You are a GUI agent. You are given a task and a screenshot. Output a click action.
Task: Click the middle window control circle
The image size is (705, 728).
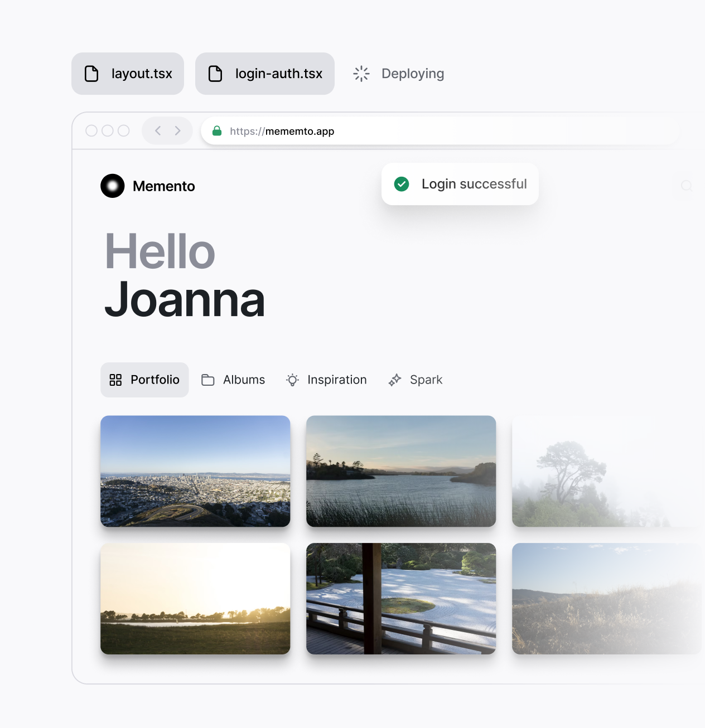pyautogui.click(x=108, y=130)
